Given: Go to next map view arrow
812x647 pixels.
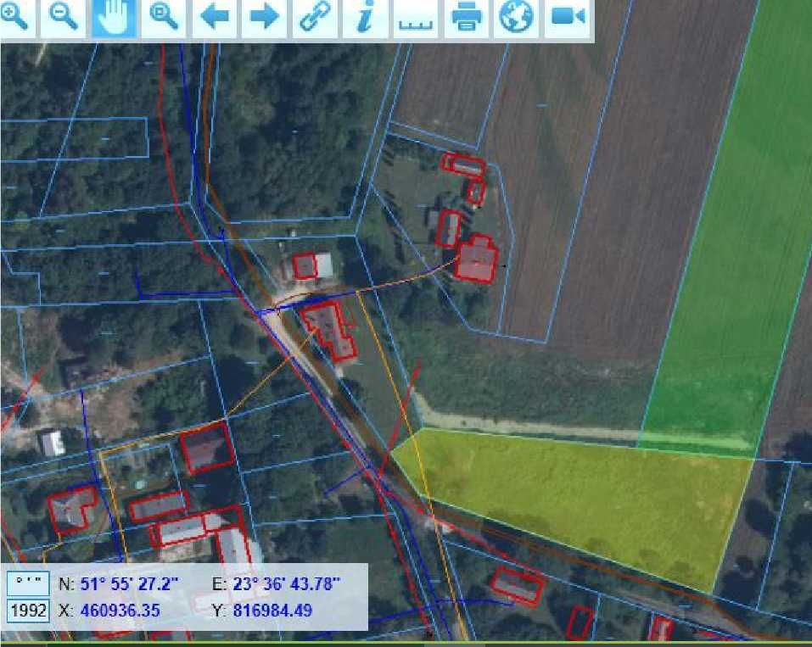Looking at the screenshot, I should (x=265, y=18).
